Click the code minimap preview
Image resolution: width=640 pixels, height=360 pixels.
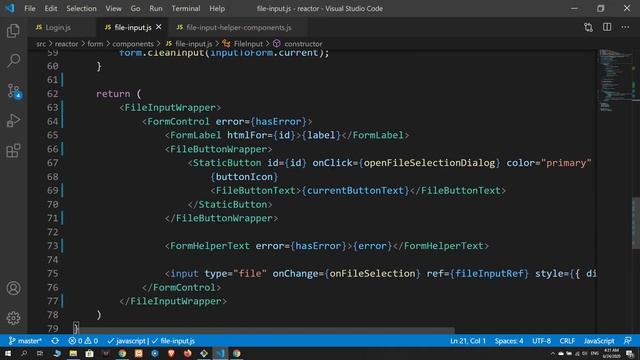[x=616, y=80]
